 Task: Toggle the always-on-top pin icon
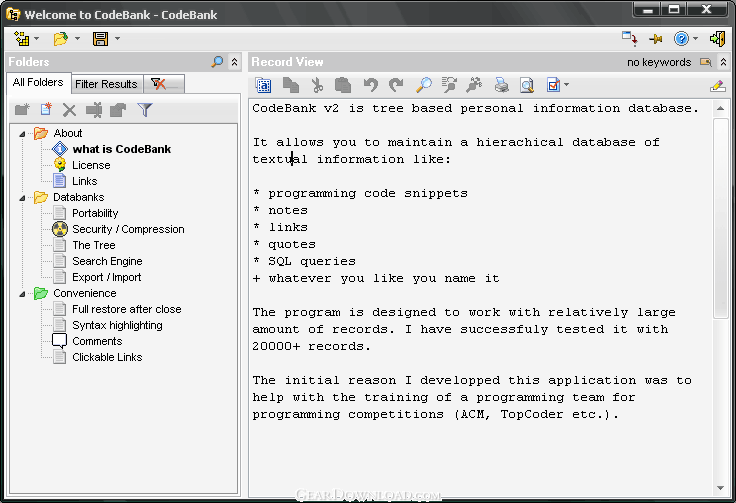pyautogui.click(x=655, y=39)
